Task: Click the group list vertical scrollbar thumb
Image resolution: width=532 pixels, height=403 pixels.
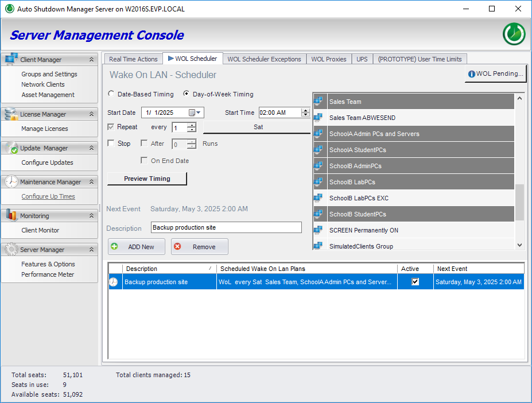Action: 519,202
